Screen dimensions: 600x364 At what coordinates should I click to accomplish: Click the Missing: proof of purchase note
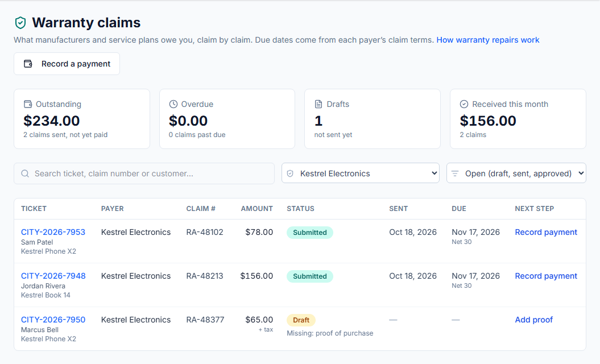point(330,333)
